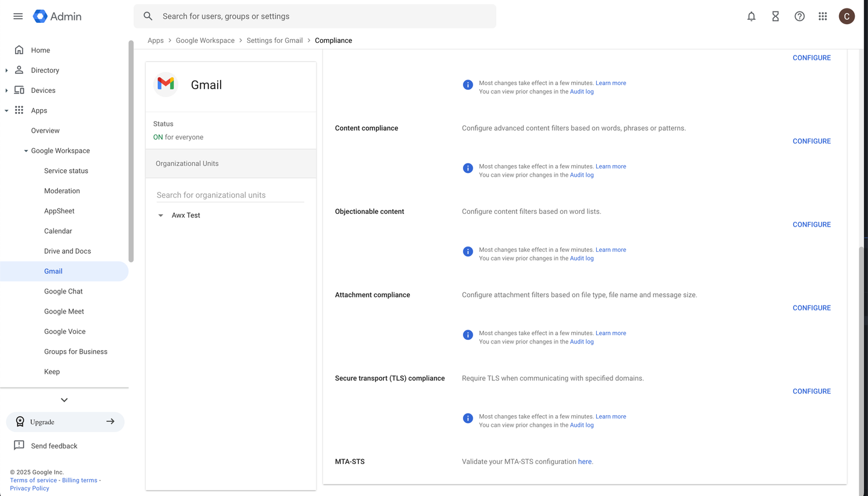Open Billing terms link
This screenshot has width=868, height=496.
[x=80, y=480]
